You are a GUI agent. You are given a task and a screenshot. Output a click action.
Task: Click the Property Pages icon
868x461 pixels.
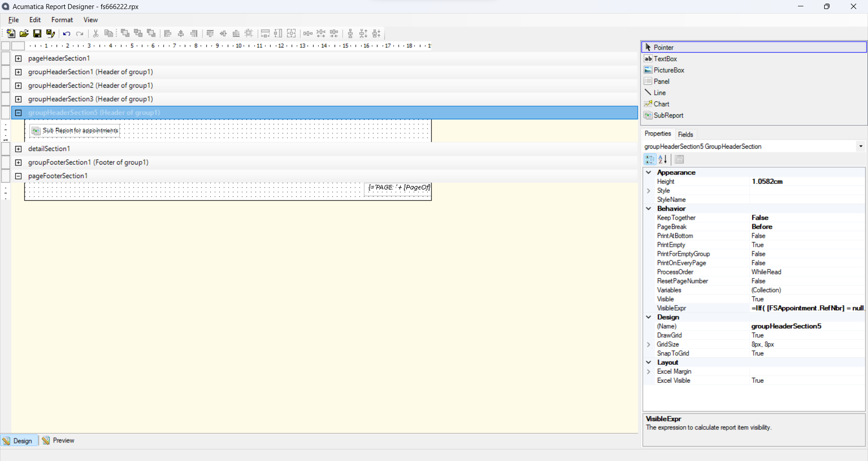[679, 159]
